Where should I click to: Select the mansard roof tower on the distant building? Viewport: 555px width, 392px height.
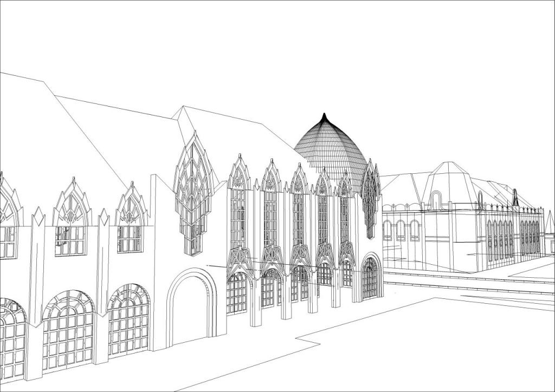pyautogui.click(x=447, y=184)
